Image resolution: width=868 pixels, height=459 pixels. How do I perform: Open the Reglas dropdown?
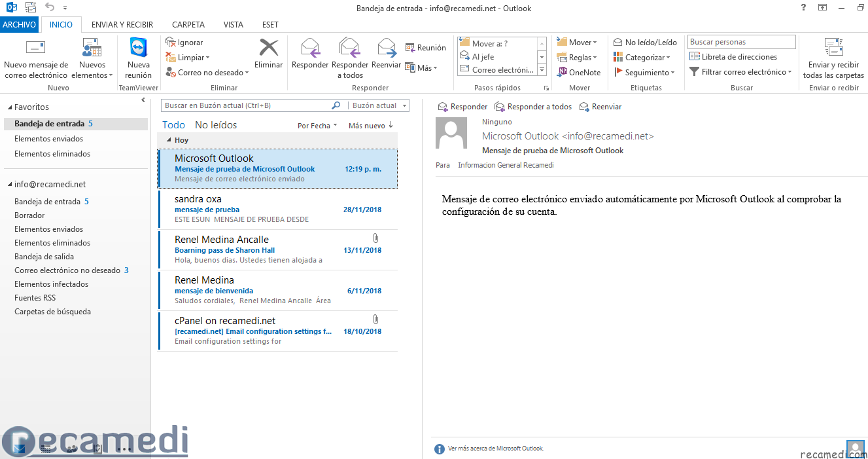click(x=577, y=58)
